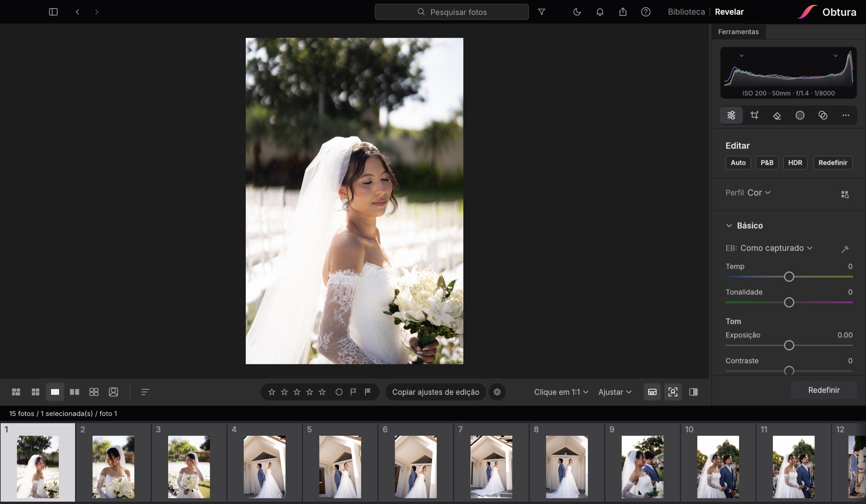Go back with the left arrow
This screenshot has height=504, width=866.
coord(78,12)
